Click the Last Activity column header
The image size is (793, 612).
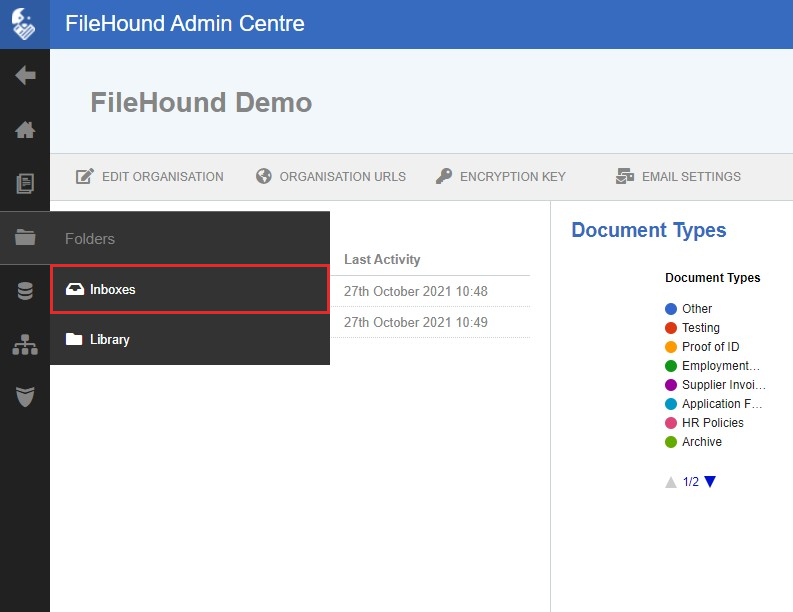click(x=382, y=259)
